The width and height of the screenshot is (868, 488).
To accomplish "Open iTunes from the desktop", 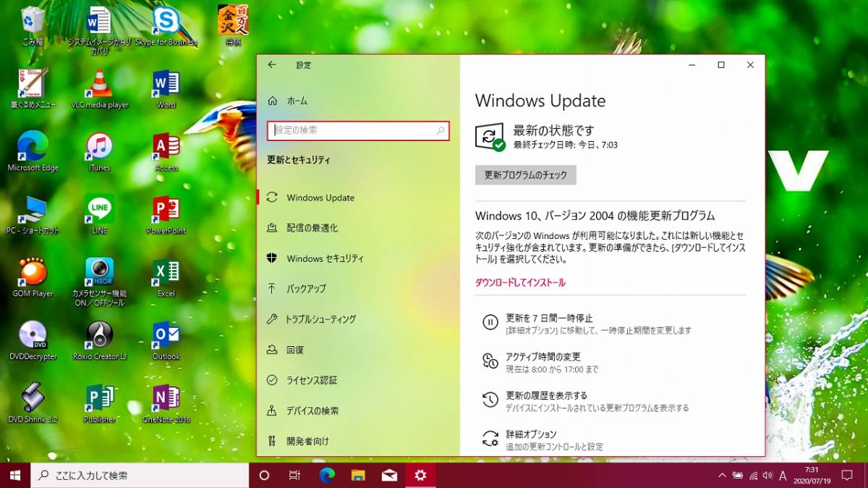I will [99, 151].
